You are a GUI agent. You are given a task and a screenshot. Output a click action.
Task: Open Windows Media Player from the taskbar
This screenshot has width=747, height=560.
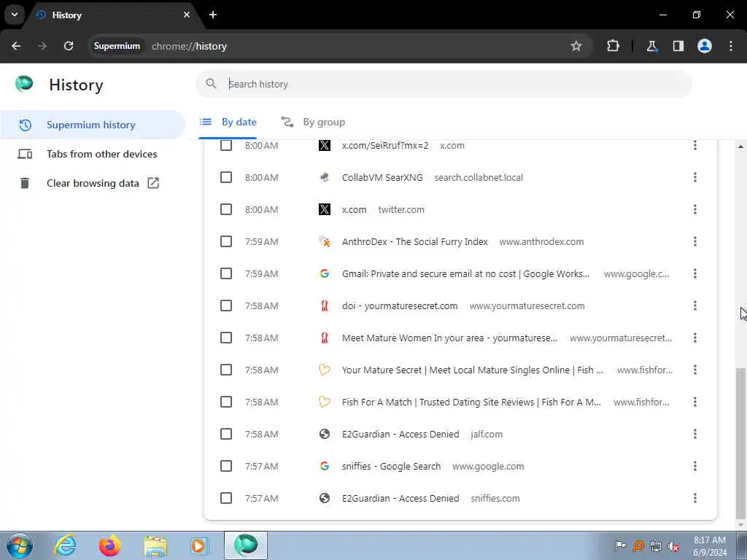pos(199,545)
